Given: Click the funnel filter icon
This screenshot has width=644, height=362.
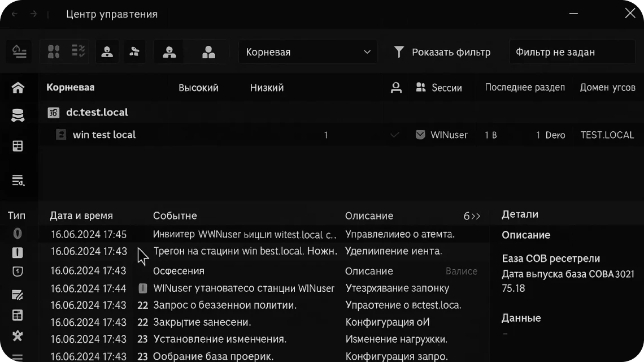Looking at the screenshot, I should pos(399,52).
